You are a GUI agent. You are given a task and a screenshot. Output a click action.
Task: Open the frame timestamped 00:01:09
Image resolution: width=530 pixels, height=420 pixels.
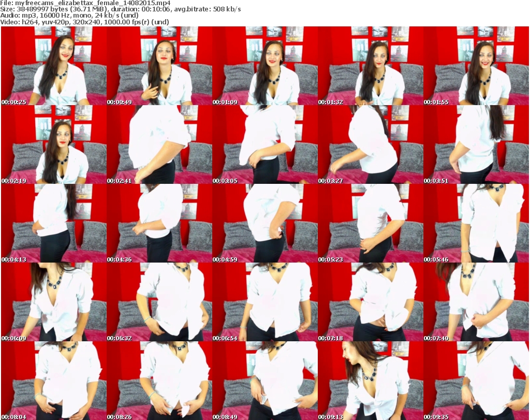[x=265, y=66]
